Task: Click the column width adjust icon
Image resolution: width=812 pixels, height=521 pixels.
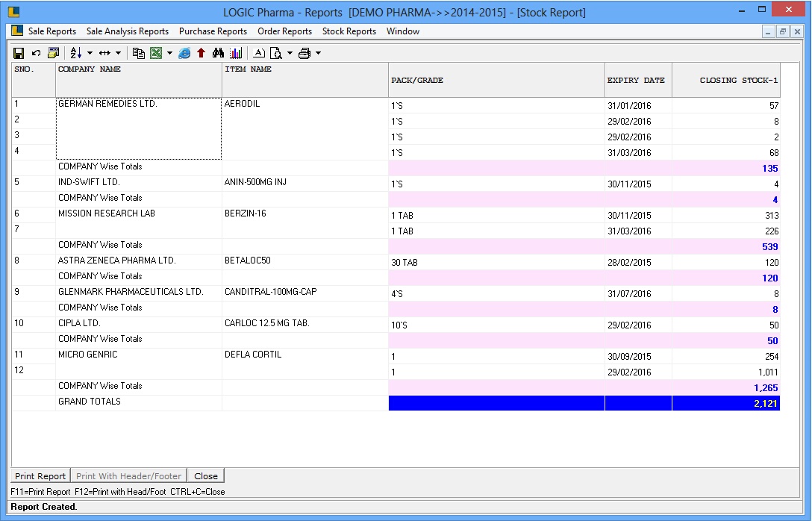Action: [x=104, y=53]
